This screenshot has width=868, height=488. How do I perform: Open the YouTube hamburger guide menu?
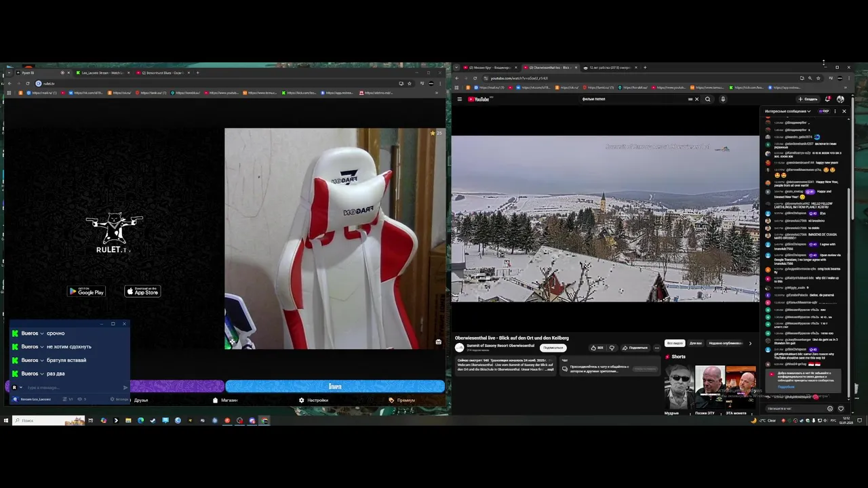(x=459, y=99)
